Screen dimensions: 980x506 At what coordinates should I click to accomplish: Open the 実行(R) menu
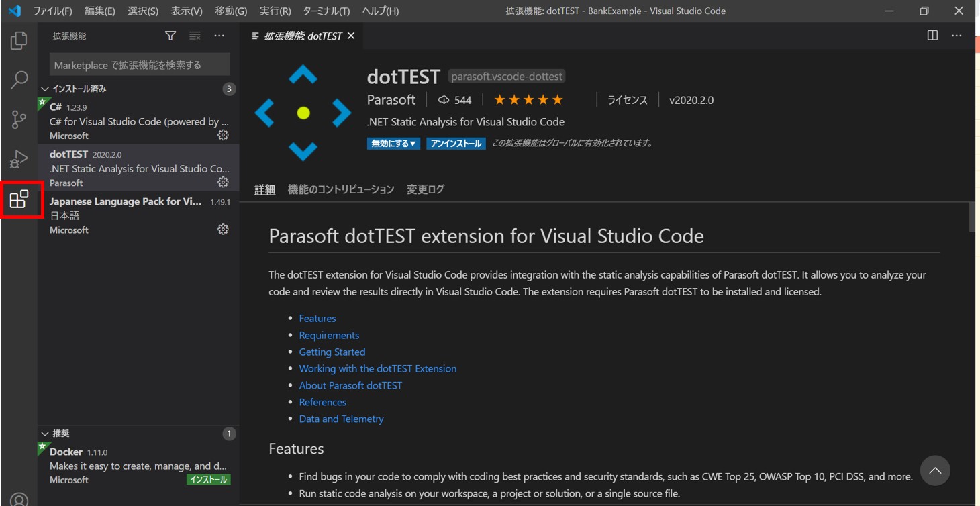pyautogui.click(x=275, y=11)
